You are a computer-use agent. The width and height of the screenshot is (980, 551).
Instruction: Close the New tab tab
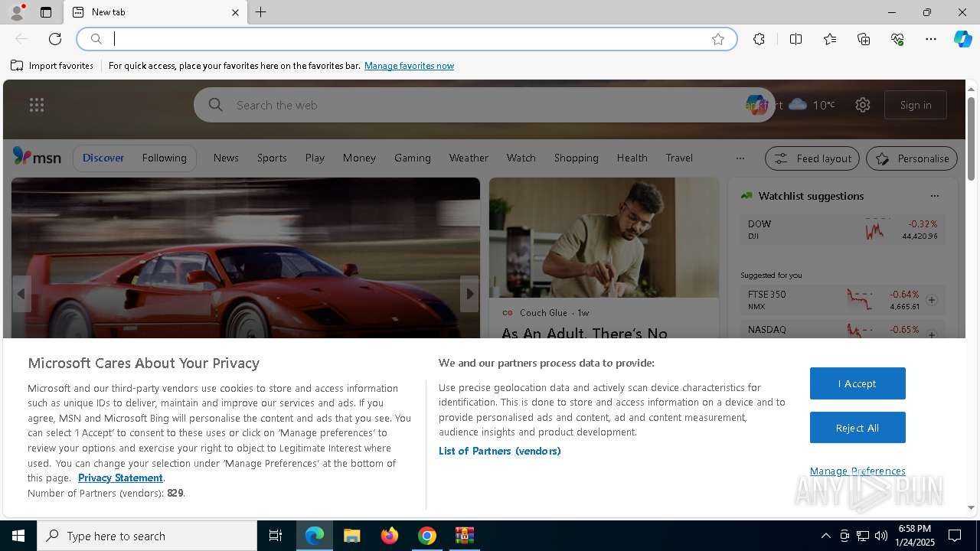pos(235,12)
